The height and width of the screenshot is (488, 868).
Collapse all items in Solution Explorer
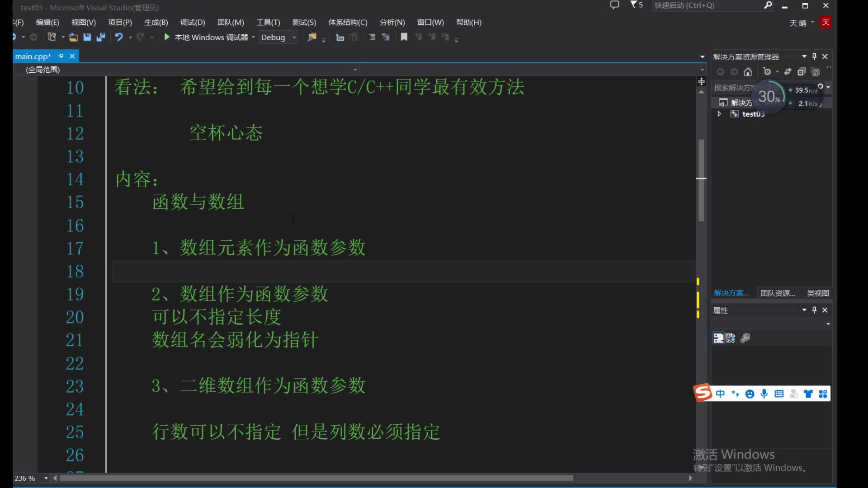[802, 71]
